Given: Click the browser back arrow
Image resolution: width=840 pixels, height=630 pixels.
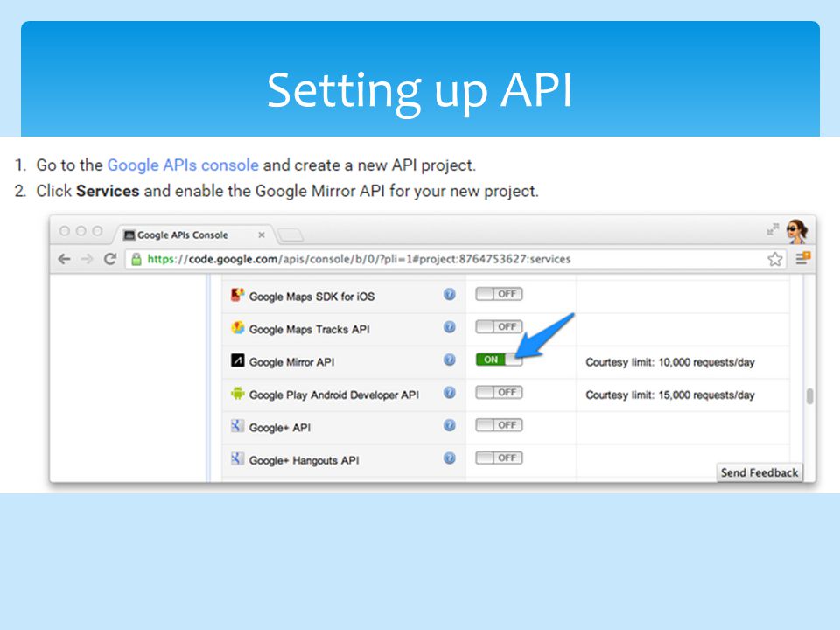Looking at the screenshot, I should [x=64, y=259].
